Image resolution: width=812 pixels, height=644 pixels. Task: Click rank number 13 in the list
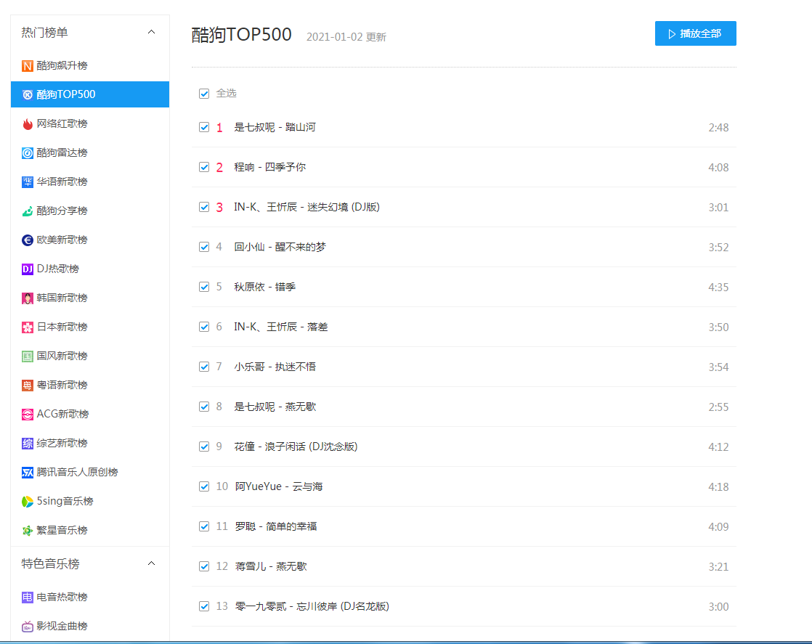[222, 606]
